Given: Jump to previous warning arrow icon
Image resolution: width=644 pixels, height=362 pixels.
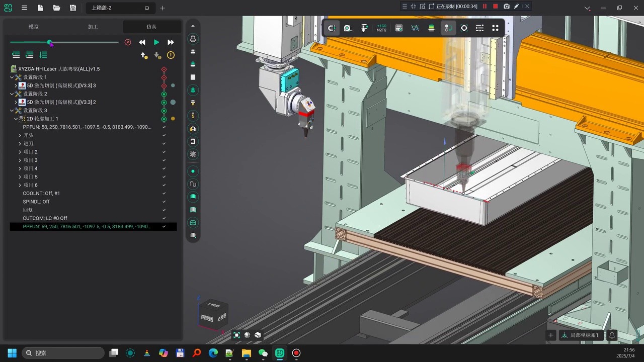Looking at the screenshot, I should coord(144,55).
